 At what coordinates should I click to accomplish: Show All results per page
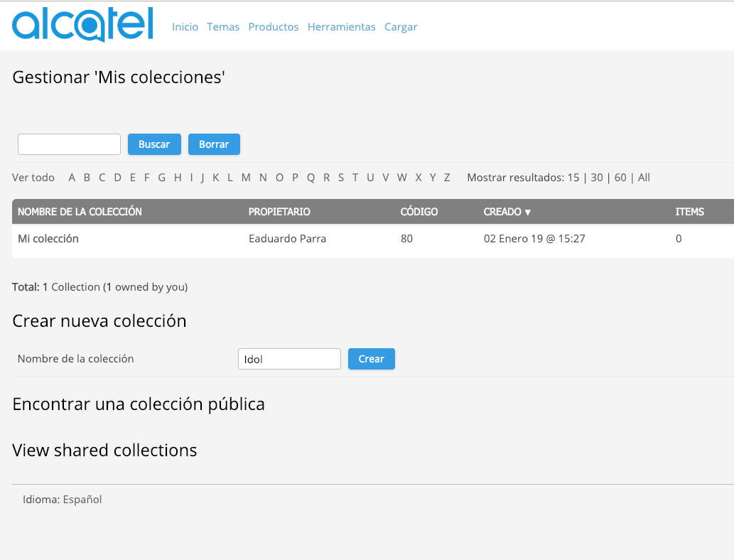[644, 178]
